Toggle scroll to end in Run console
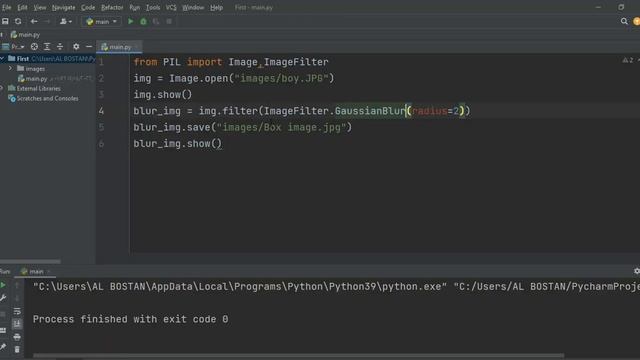 [17, 324]
